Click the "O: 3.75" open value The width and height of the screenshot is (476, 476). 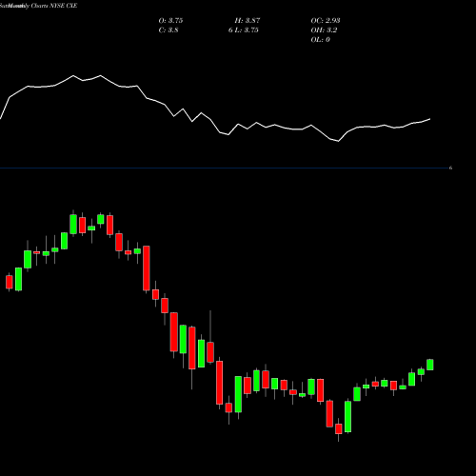(x=170, y=21)
